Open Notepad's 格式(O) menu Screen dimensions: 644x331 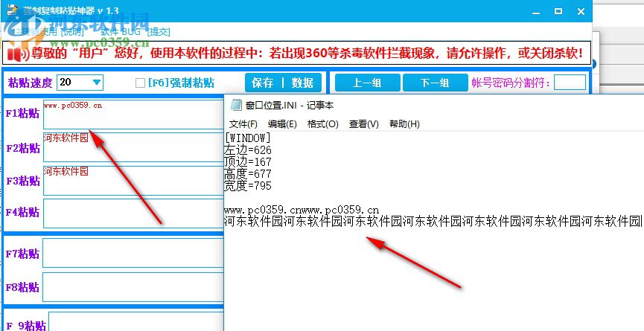pos(323,124)
